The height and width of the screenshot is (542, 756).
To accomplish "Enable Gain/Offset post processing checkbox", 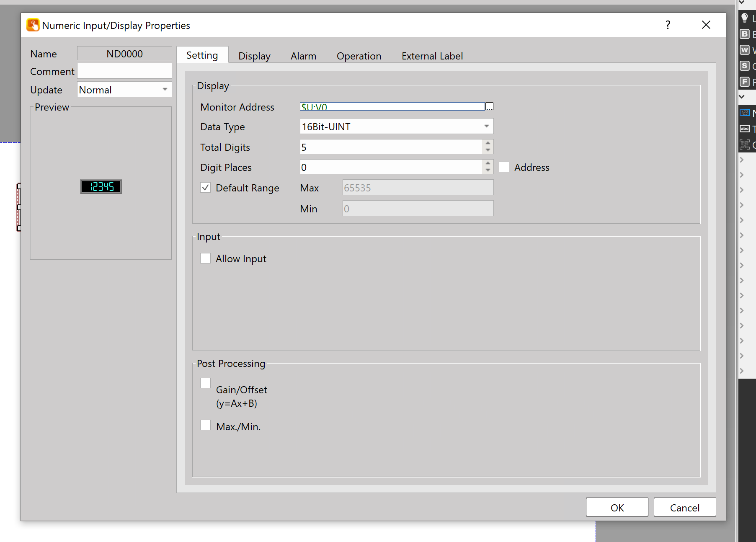I will point(205,383).
